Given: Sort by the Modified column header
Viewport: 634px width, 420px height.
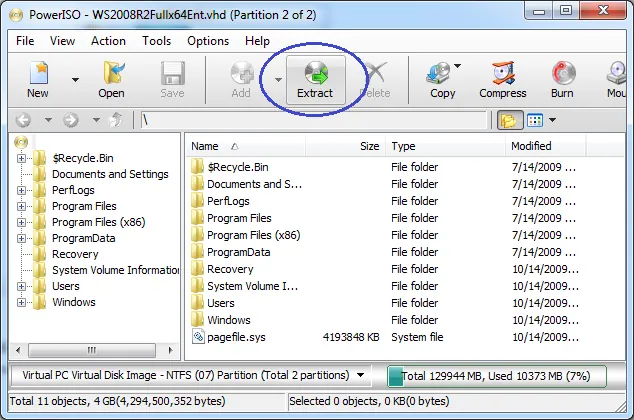Looking at the screenshot, I should point(545,146).
